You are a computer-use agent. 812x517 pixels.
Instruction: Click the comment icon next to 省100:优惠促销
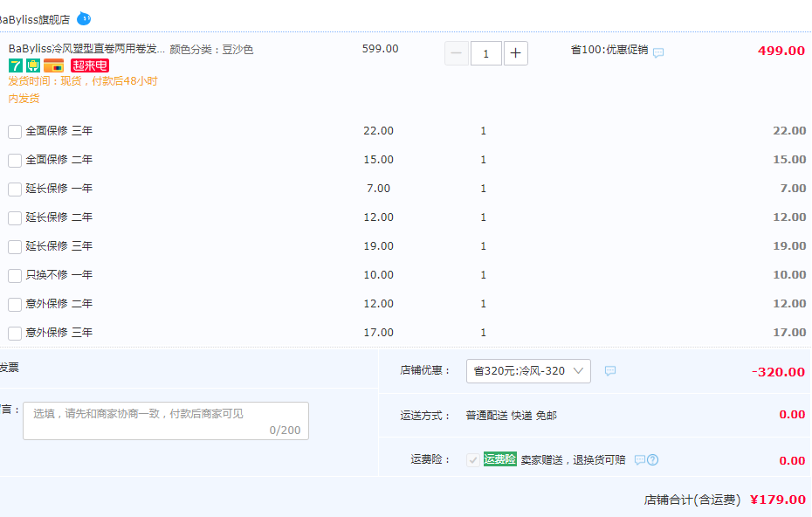click(658, 52)
